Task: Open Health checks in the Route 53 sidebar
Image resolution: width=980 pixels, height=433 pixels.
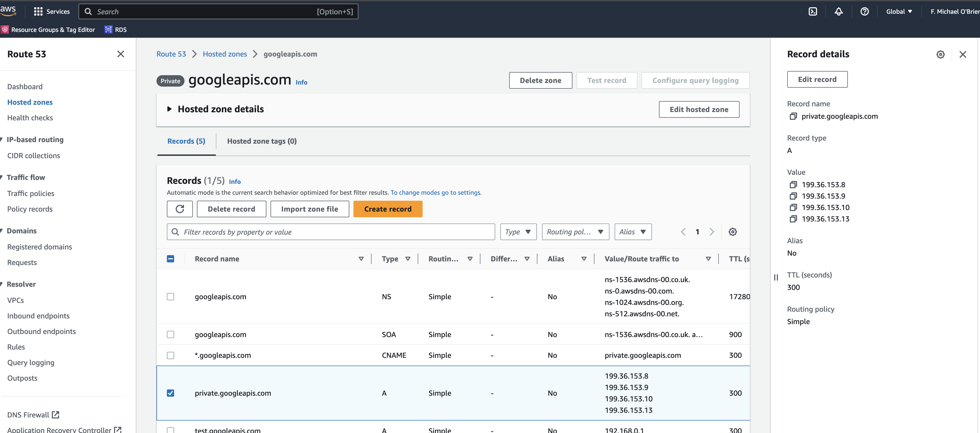Action: tap(30, 118)
